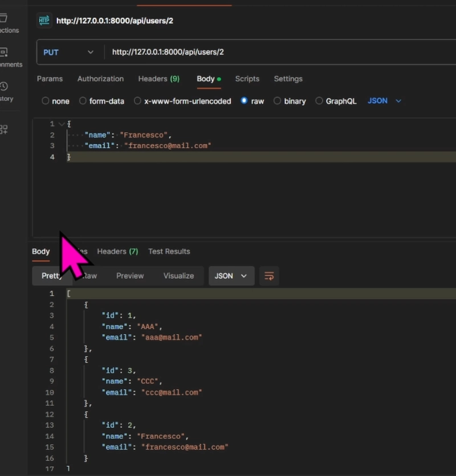456x476 pixels.
Task: Choose the Visualize response view
Action: click(178, 276)
